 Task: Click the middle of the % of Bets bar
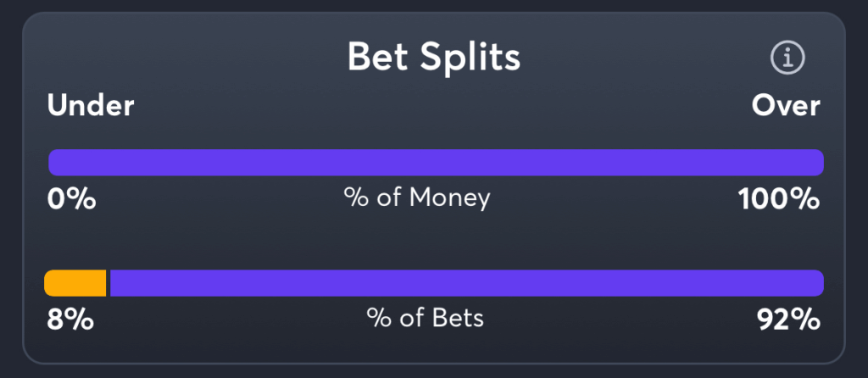click(434, 283)
